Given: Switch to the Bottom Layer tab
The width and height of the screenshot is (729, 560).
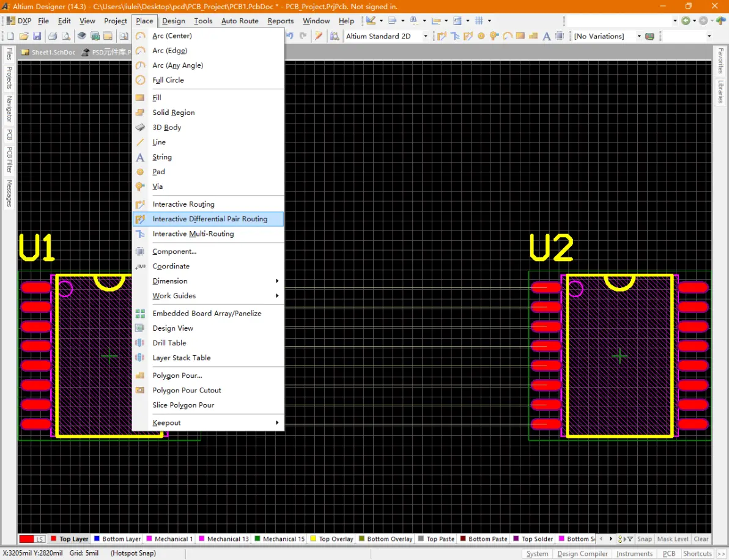Looking at the screenshot, I should pos(117,539).
